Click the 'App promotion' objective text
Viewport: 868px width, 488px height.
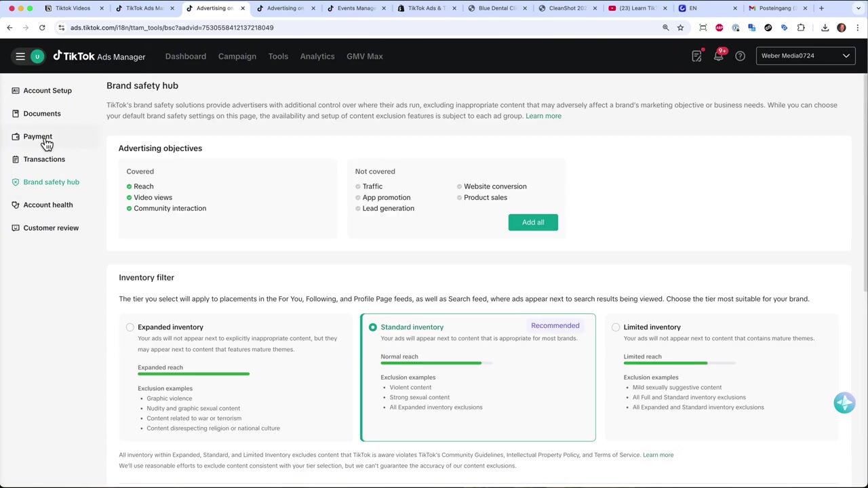point(386,198)
